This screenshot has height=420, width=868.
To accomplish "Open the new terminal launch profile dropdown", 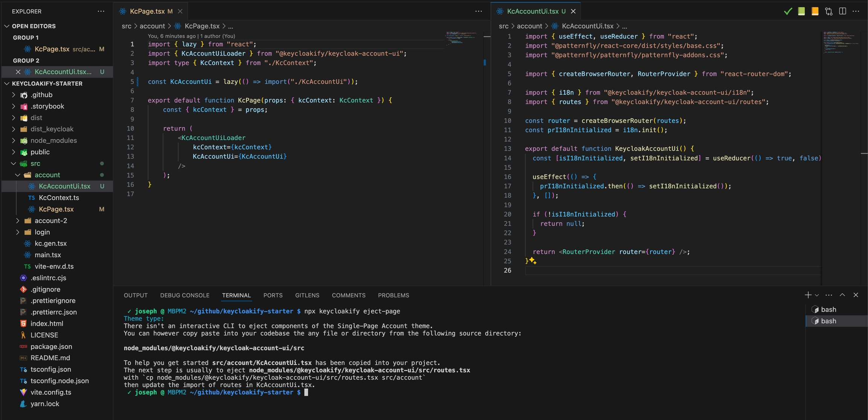I will (817, 295).
